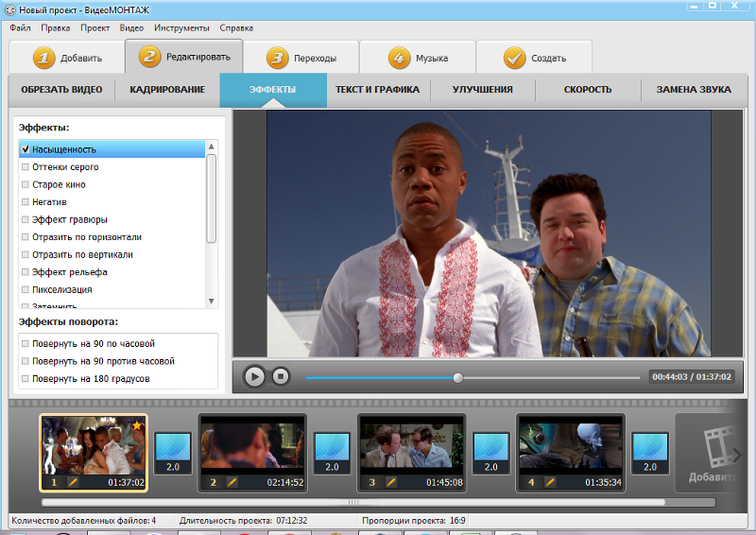
Task: Open transition tile after clip 2
Action: (333, 453)
